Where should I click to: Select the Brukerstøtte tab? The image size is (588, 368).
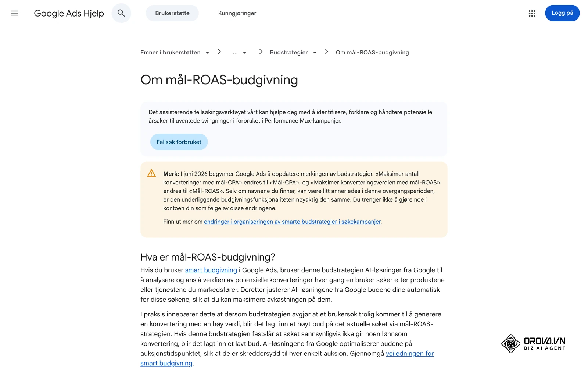pyautogui.click(x=172, y=13)
